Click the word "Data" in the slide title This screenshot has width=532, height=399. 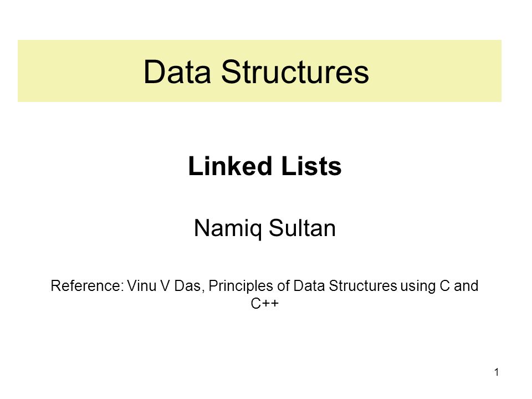pos(177,71)
